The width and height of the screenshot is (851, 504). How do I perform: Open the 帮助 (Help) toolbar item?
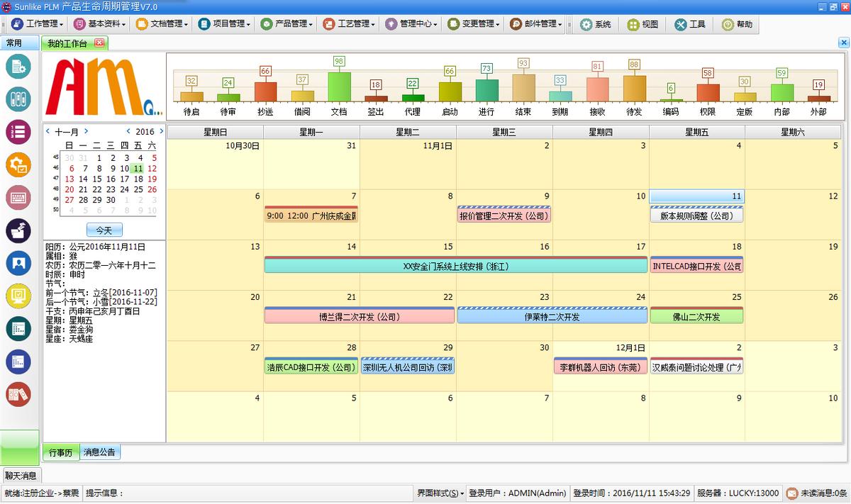[x=737, y=24]
